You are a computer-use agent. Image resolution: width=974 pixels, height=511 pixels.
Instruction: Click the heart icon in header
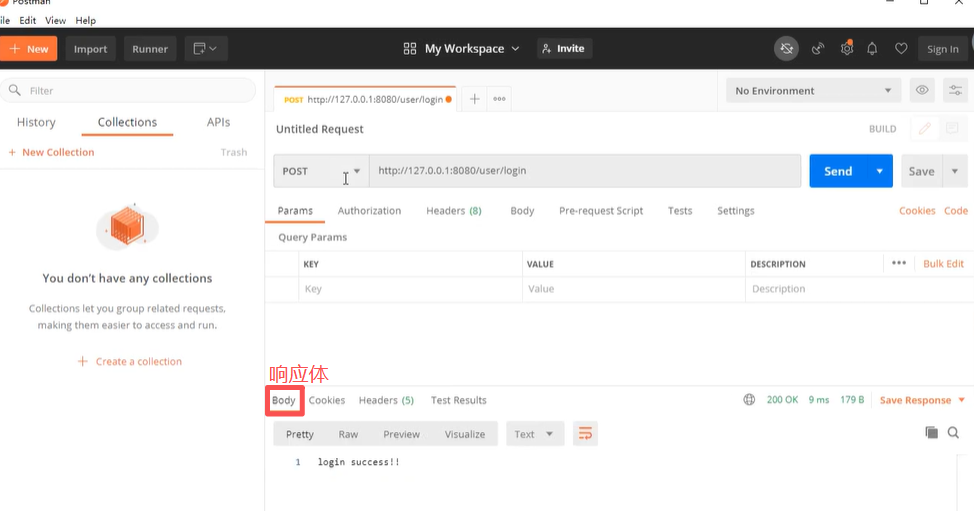901,48
